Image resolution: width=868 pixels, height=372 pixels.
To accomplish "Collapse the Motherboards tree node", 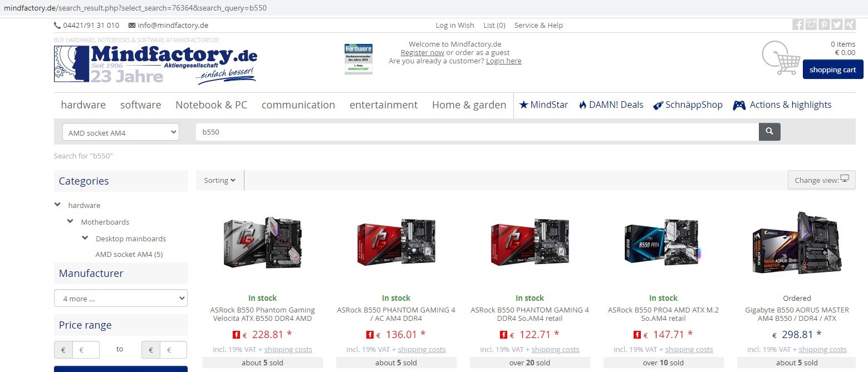I will point(70,221).
